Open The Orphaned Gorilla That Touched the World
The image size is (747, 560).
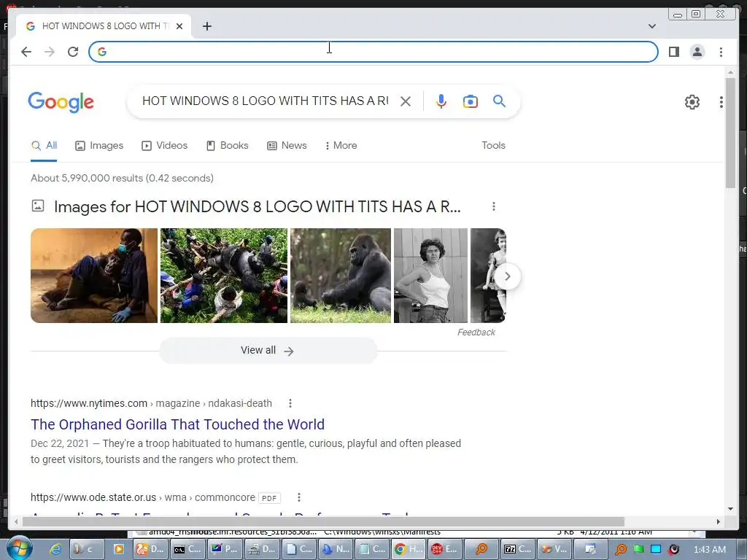(178, 424)
